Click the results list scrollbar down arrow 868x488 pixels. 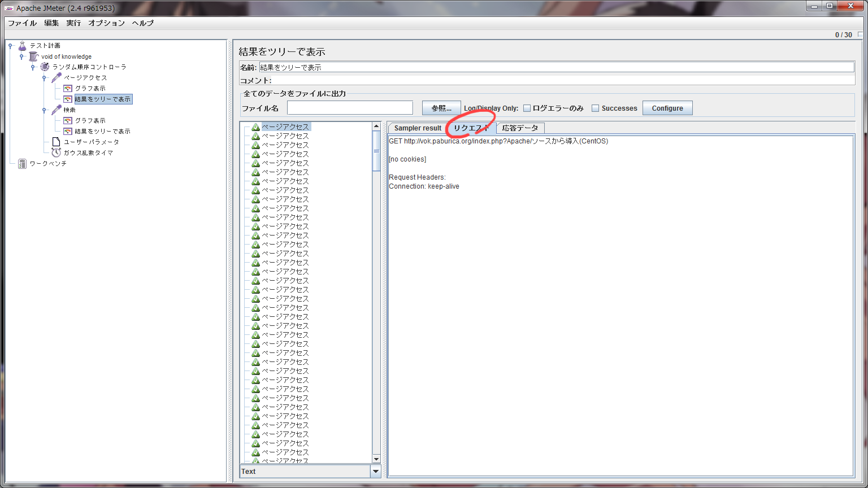[377, 459]
